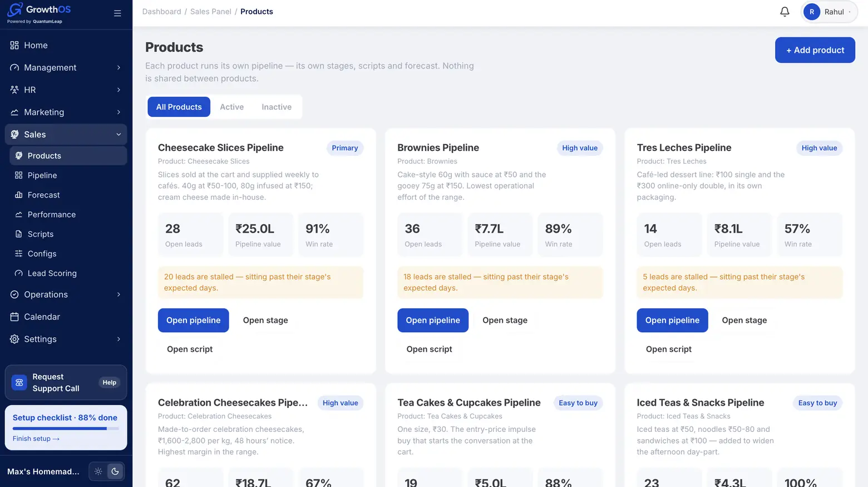Click the Home grid icon in sidebar
This screenshot has height=487, width=868.
tap(14, 45)
